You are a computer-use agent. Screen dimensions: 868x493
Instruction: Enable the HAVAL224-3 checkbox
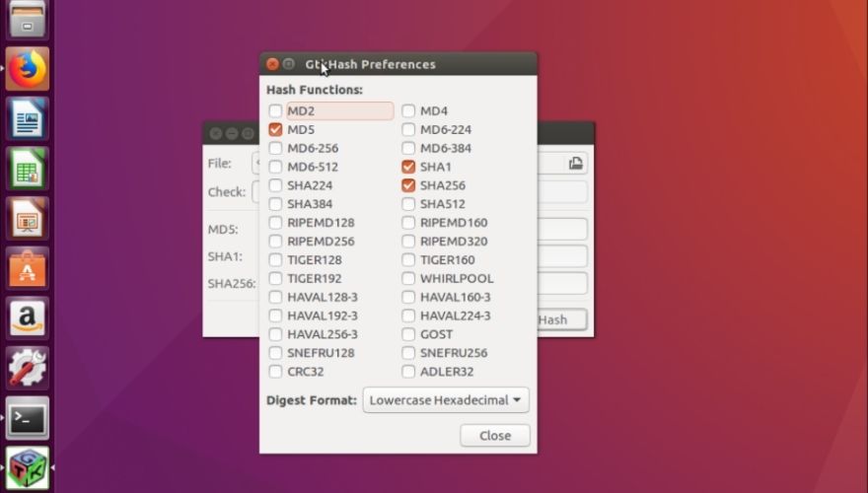408,316
